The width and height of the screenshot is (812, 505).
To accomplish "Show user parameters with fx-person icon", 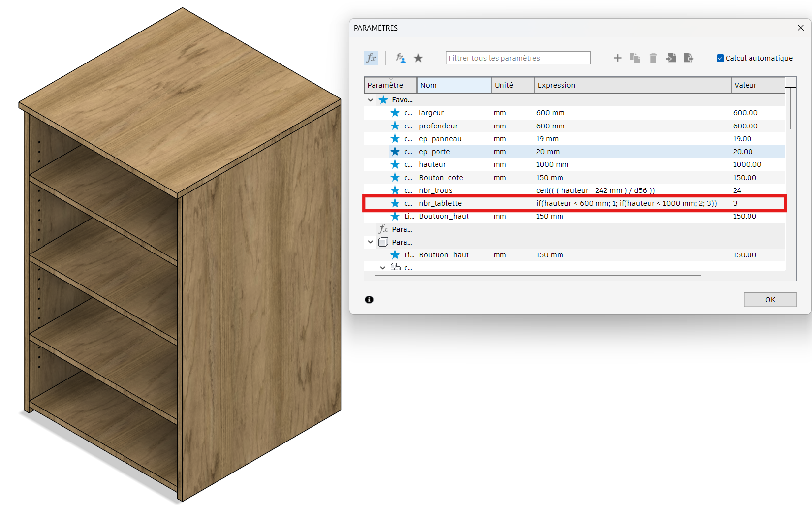I will point(400,58).
